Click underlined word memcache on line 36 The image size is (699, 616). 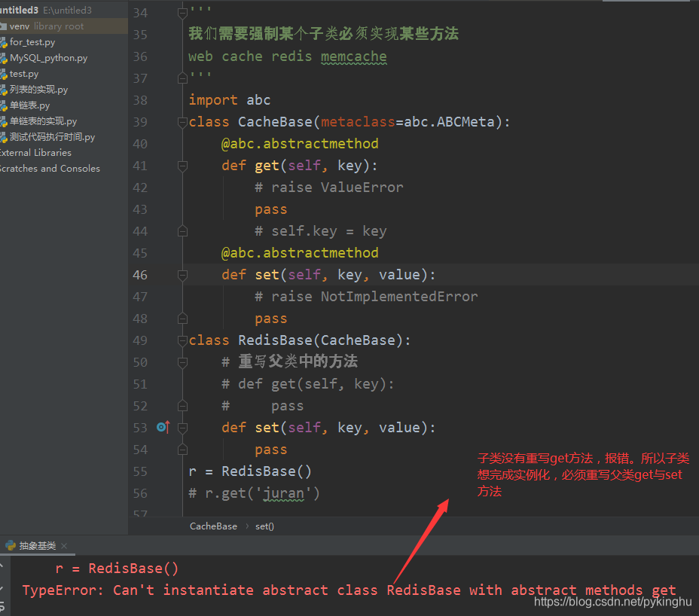[353, 56]
